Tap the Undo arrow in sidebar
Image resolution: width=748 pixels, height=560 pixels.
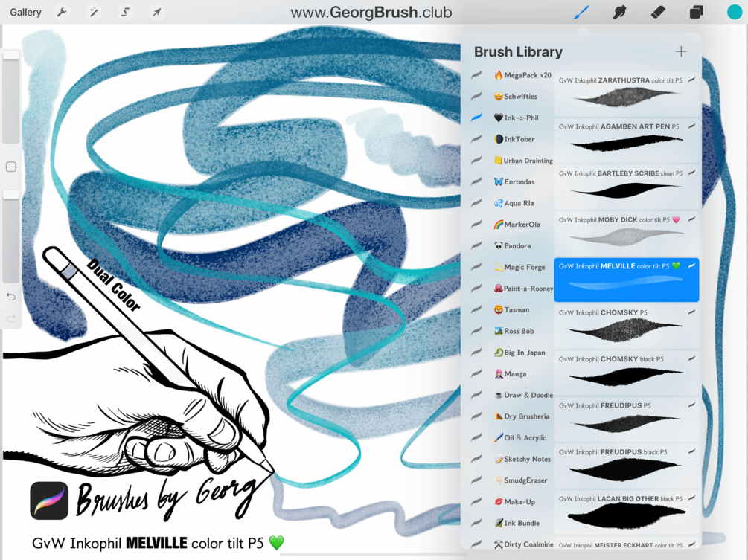click(x=11, y=297)
